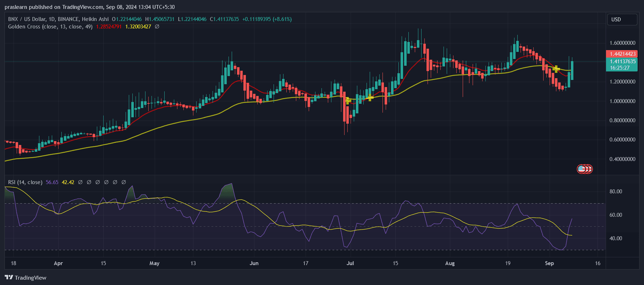Viewport: 644px width, 285px height.
Task: Click the TradingView logo at bottom left
Action: tap(26, 278)
